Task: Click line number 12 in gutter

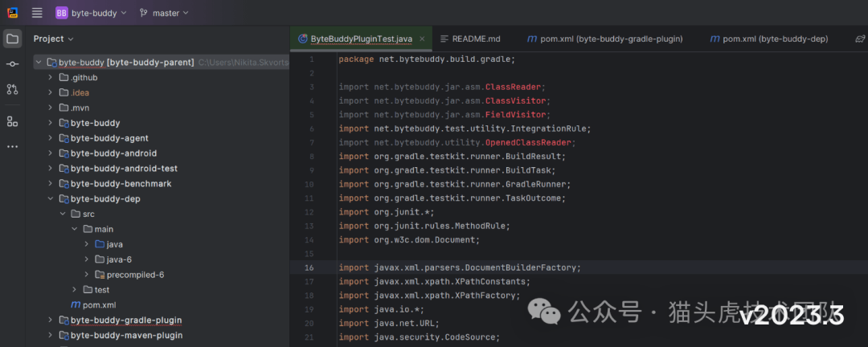Action: [309, 212]
